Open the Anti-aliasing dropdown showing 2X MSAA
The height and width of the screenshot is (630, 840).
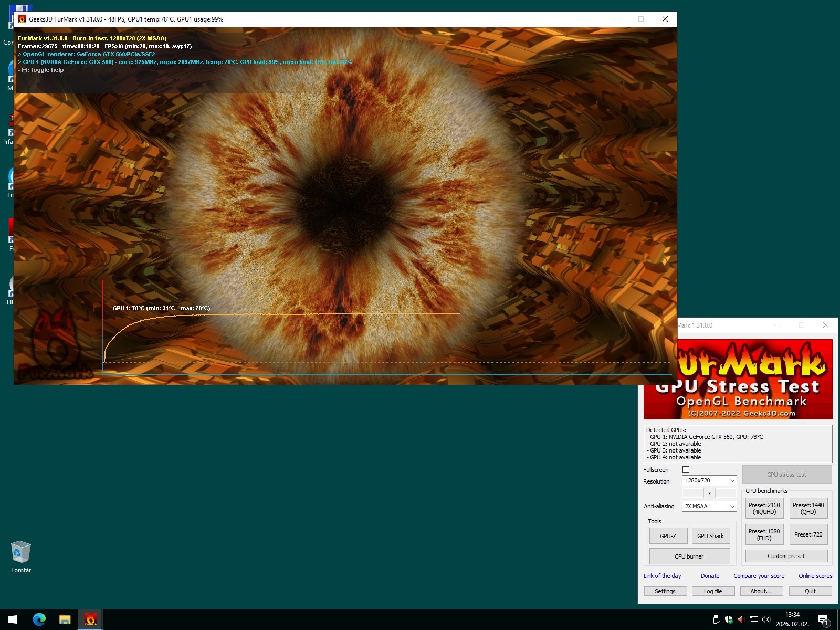tap(709, 506)
